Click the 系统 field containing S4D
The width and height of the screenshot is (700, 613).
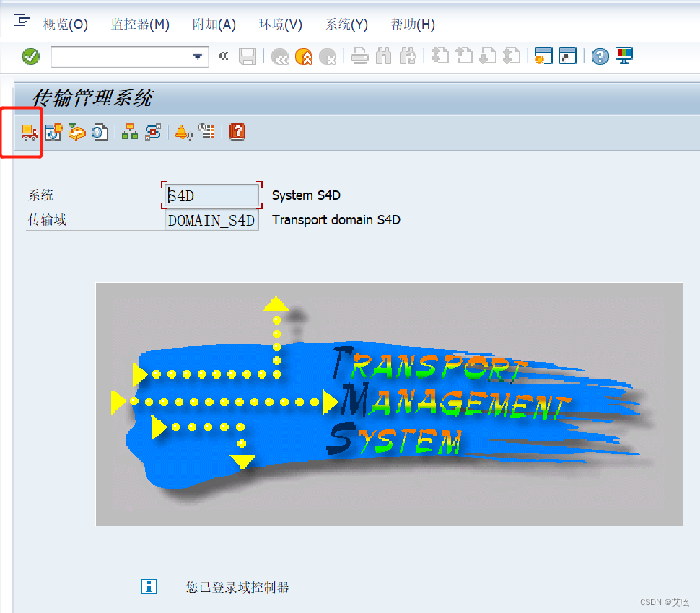[211, 195]
